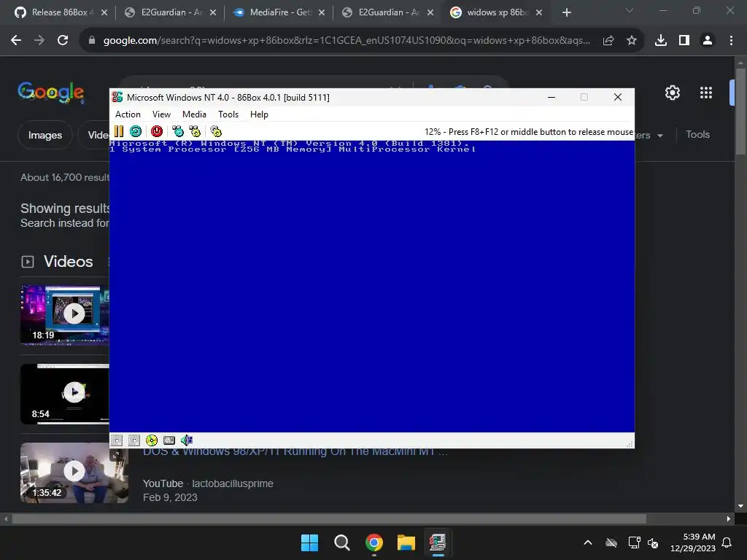Open 86Box Tools menu
Viewport: 747px width, 560px height.
pos(228,114)
